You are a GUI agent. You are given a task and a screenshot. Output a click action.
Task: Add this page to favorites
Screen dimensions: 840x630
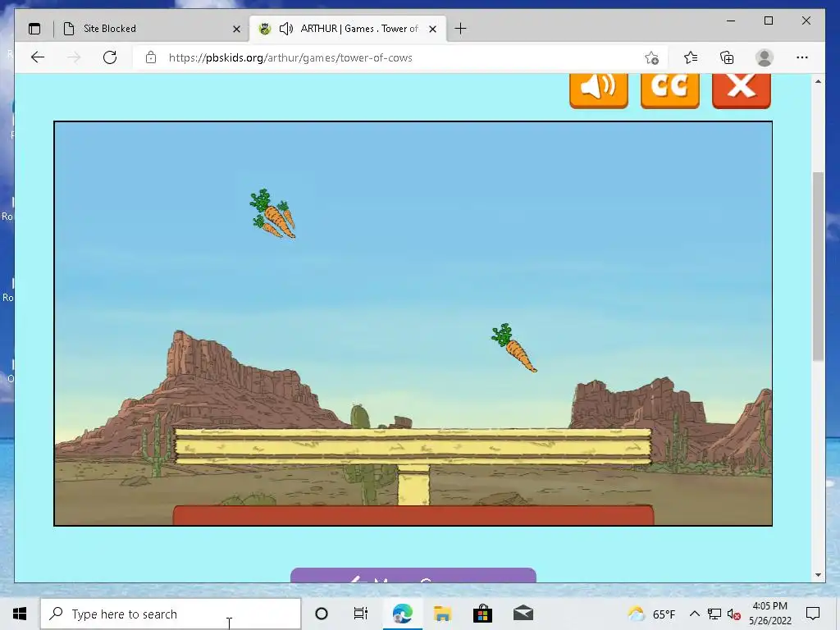pos(651,58)
